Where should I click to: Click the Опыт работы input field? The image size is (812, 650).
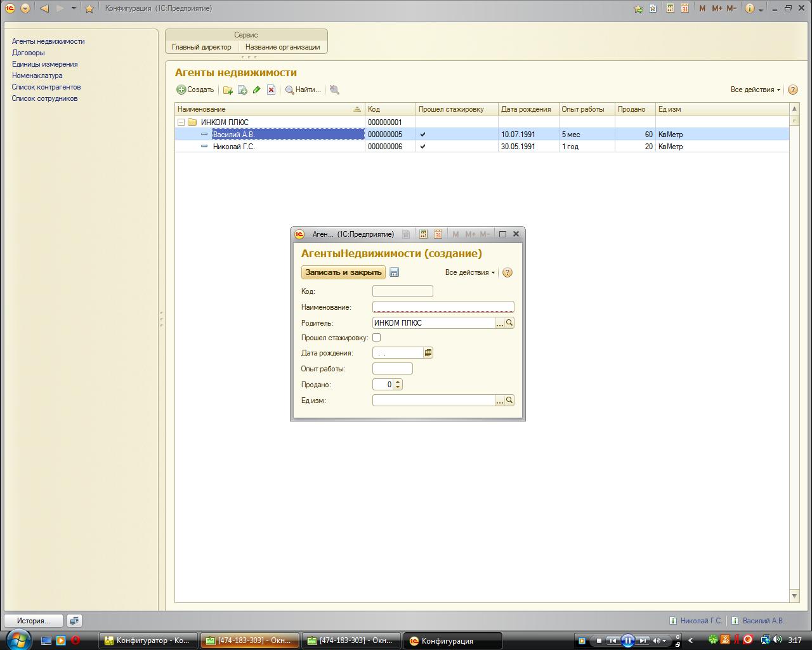[x=393, y=369]
